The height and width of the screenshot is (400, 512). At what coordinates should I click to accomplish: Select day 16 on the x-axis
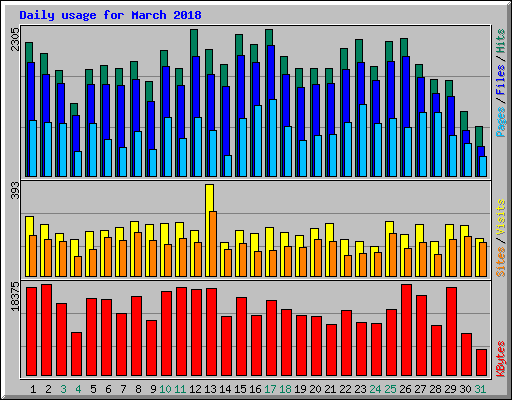255,389
